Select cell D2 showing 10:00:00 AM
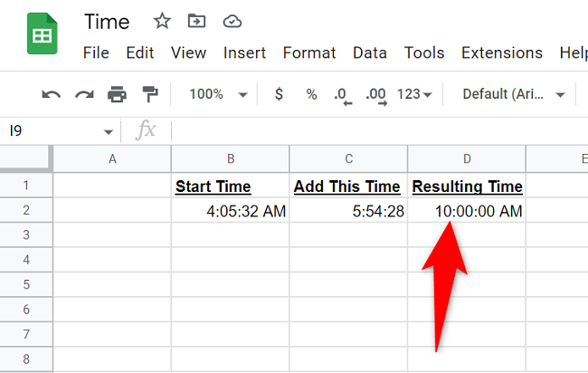This screenshot has height=373, width=588. point(467,210)
